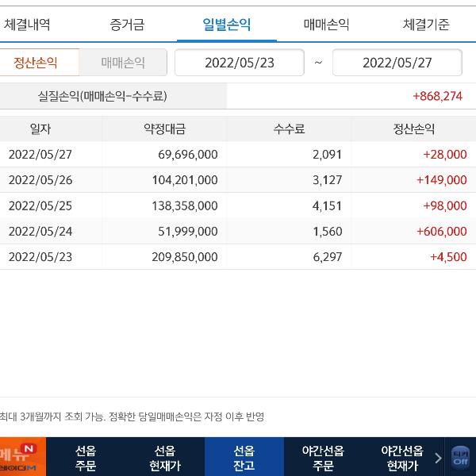476x476 pixels.
Task: Select the 정산손익 toggle option
Action: [36, 62]
